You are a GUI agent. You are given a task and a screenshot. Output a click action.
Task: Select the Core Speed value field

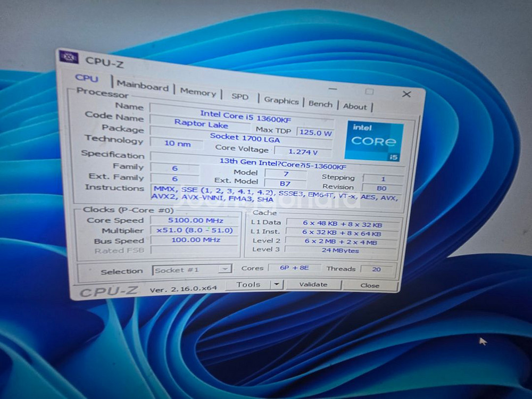point(195,220)
